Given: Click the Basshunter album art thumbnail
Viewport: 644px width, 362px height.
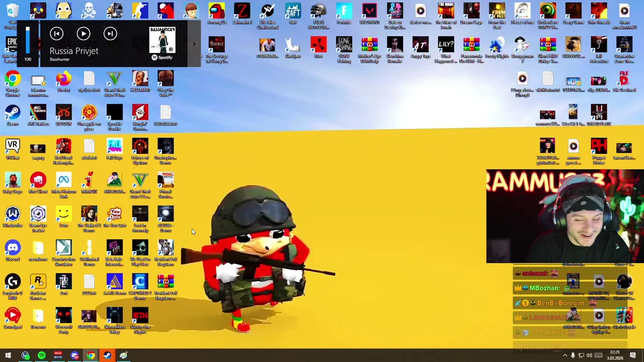Looking at the screenshot, I should (162, 40).
